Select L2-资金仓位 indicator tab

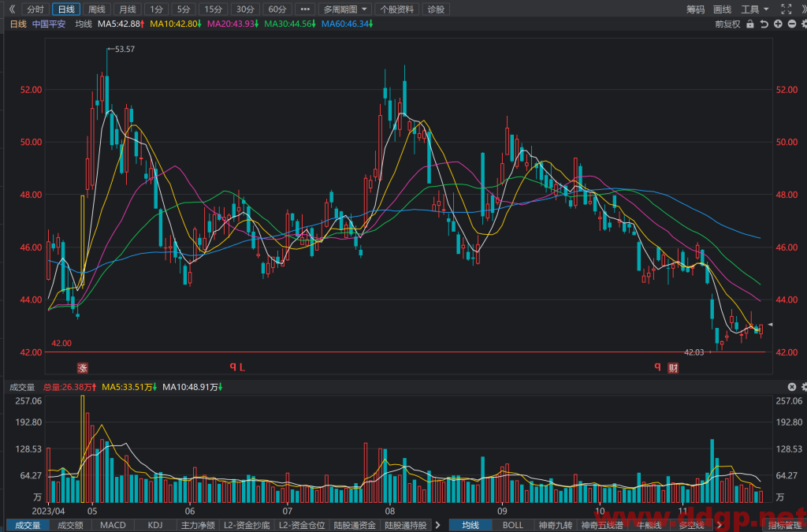[302, 526]
